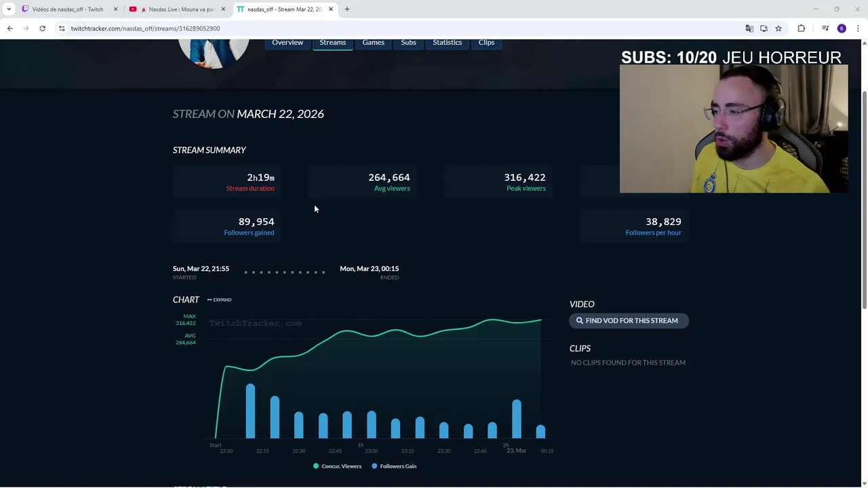Select the Streams tab
The width and height of the screenshot is (868, 488).
[x=332, y=43]
